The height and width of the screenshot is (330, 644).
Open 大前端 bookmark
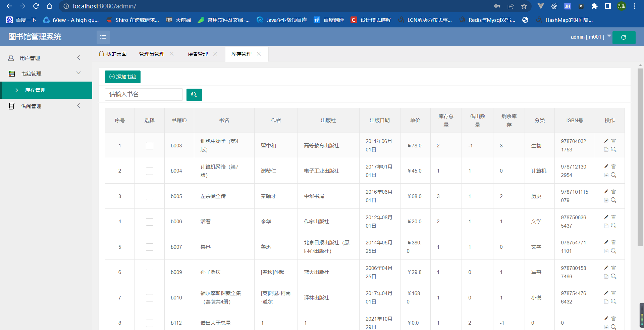coord(179,20)
